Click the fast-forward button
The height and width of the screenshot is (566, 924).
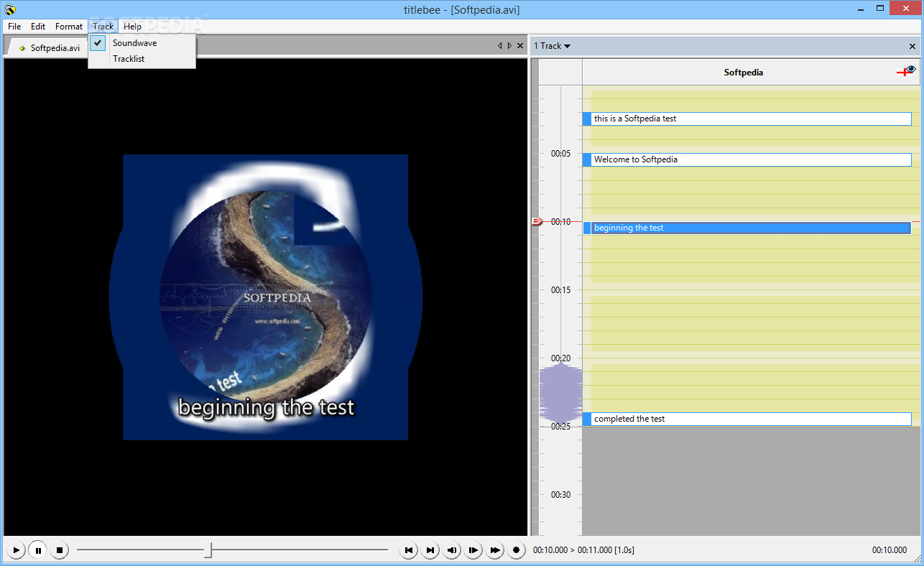[x=495, y=550]
